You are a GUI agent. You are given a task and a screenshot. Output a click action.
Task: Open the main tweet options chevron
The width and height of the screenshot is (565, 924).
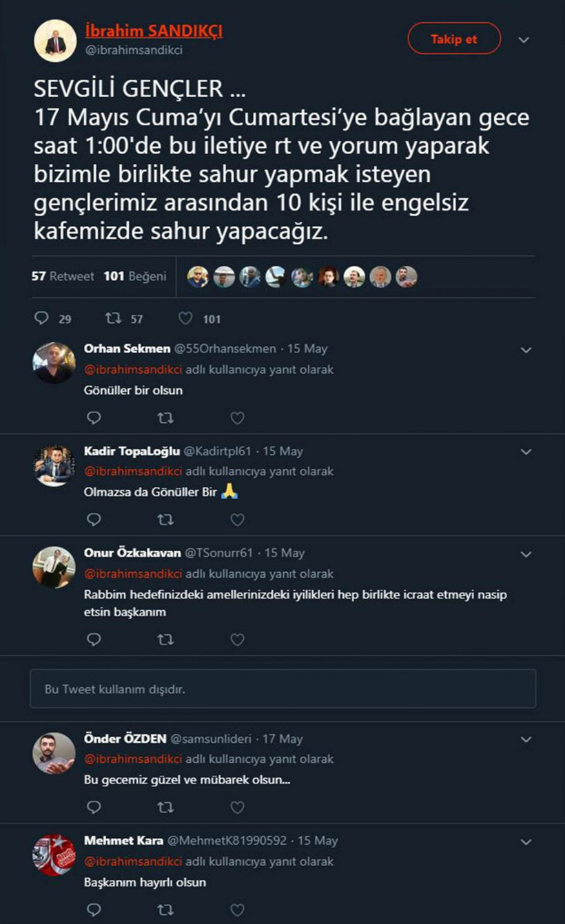pos(524,39)
